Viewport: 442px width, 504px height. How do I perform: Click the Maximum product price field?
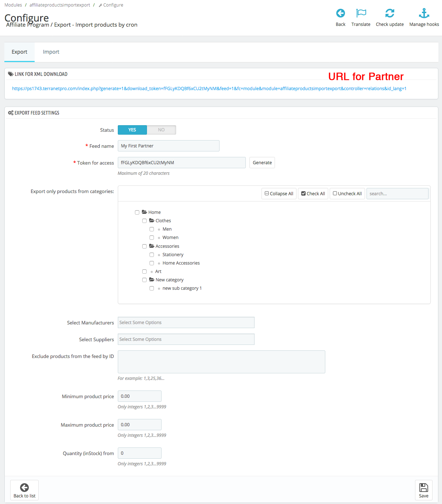point(140,425)
